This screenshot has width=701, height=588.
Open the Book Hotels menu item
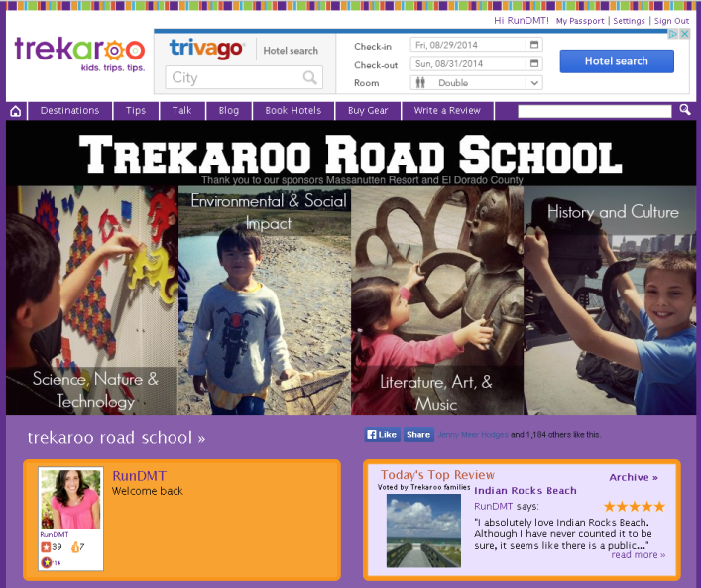[x=293, y=111]
